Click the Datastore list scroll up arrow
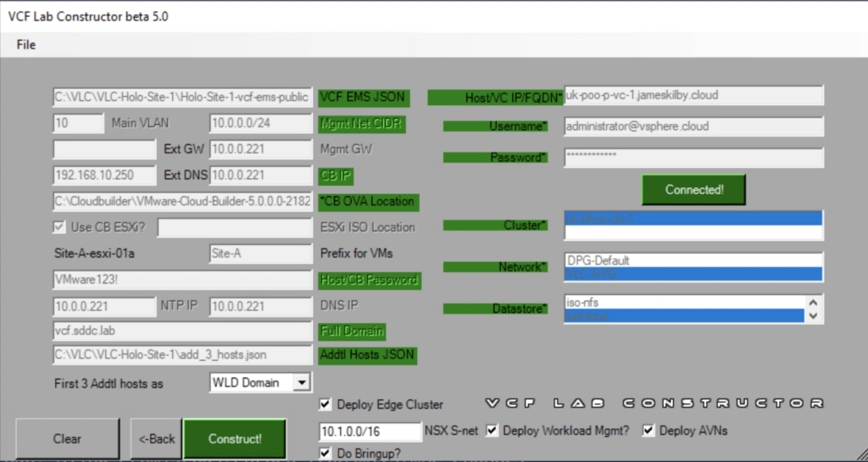This screenshot has height=462, width=868. (x=815, y=301)
